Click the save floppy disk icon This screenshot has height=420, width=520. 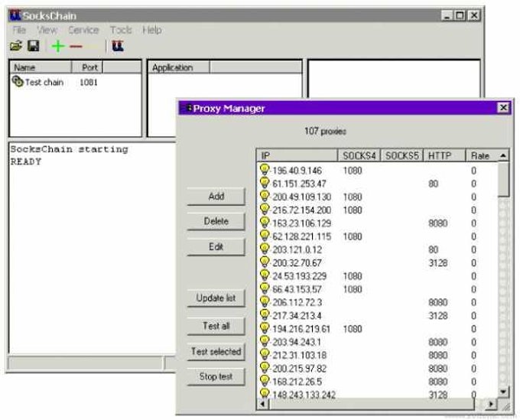[33, 46]
